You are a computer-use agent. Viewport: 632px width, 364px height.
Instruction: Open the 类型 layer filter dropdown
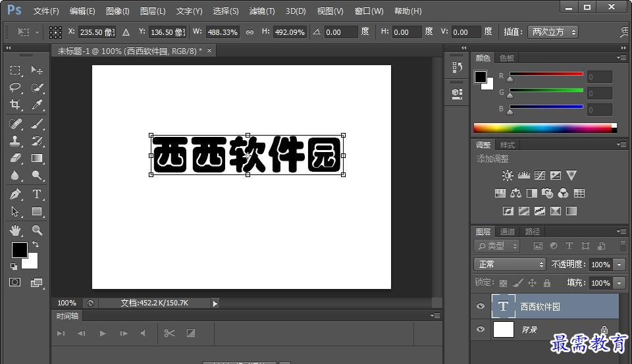click(x=497, y=246)
